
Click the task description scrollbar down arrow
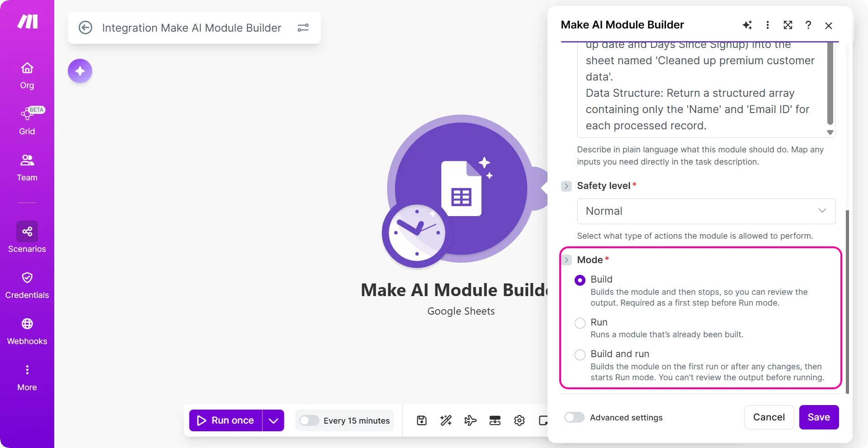click(x=830, y=132)
